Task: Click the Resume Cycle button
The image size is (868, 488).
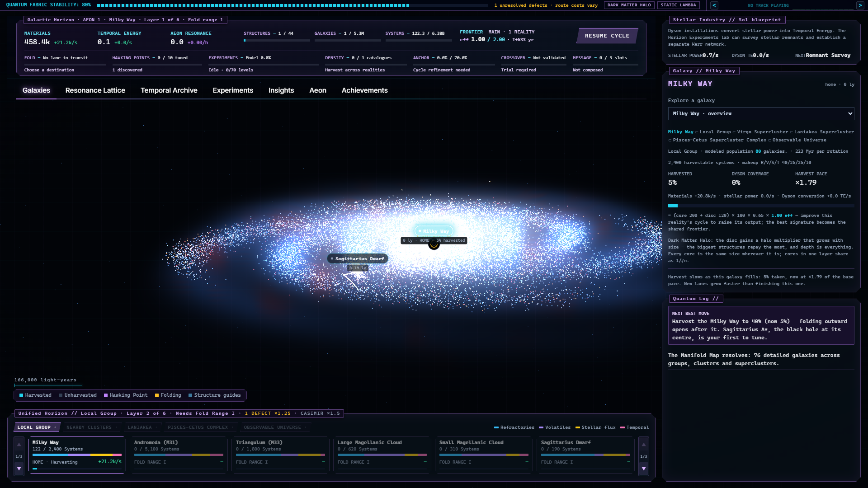Action: click(607, 36)
